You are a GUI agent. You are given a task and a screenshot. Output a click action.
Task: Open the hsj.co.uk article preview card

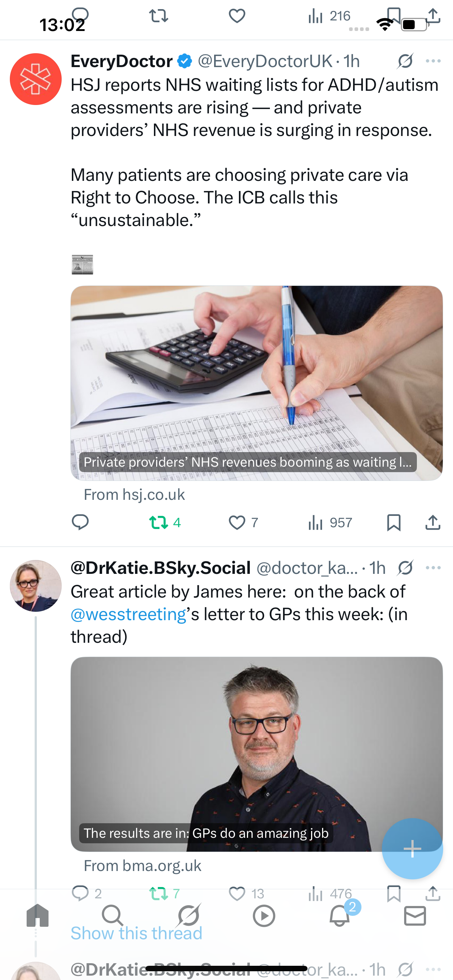[256, 383]
